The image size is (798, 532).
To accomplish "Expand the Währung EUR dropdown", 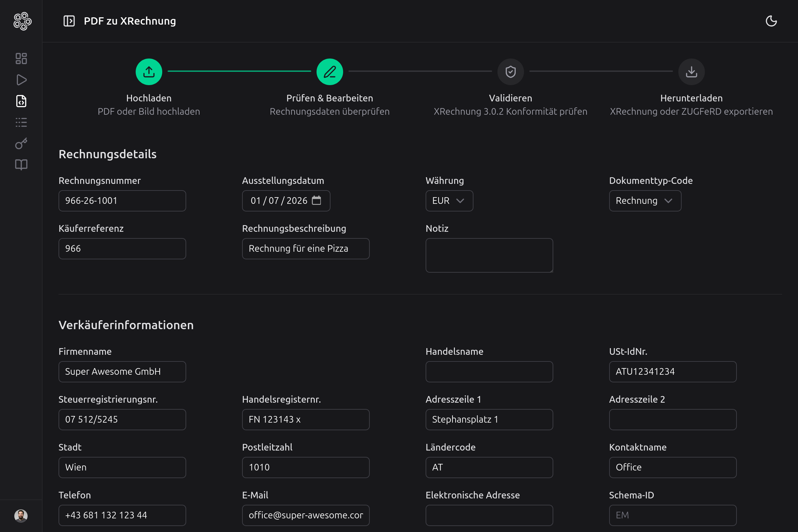I will [449, 201].
